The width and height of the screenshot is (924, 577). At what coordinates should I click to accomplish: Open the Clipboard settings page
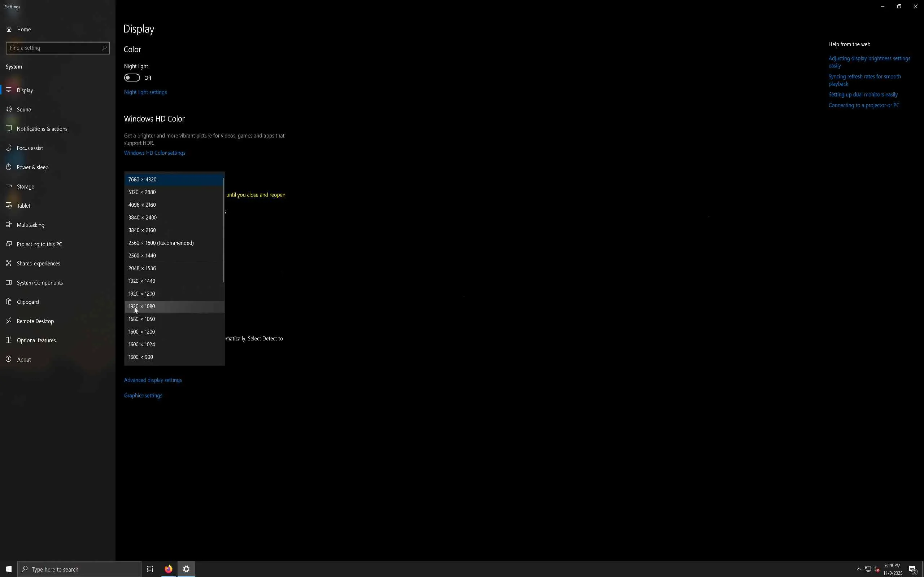pyautogui.click(x=28, y=302)
